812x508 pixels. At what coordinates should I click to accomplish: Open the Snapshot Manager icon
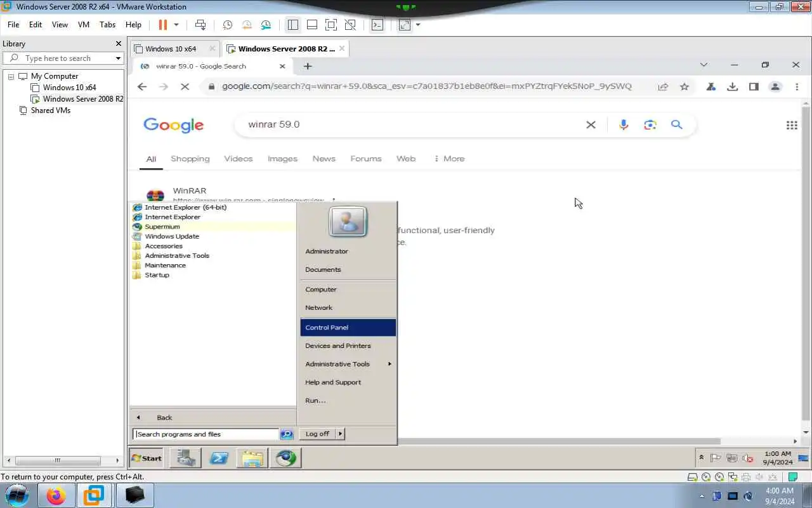coord(266,25)
